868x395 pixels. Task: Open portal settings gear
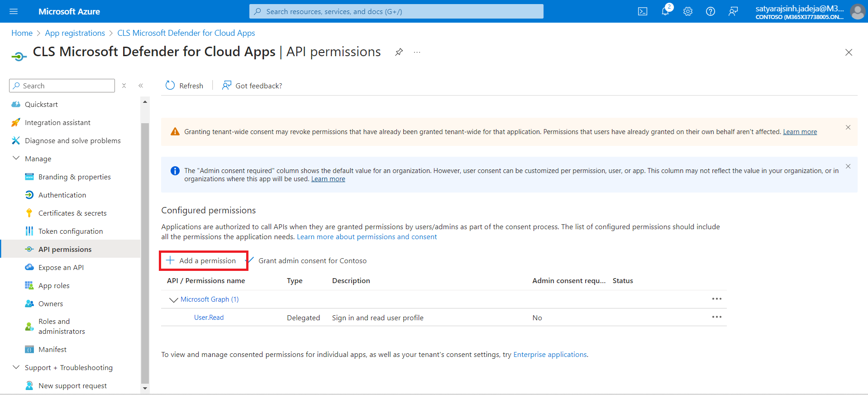tap(688, 11)
